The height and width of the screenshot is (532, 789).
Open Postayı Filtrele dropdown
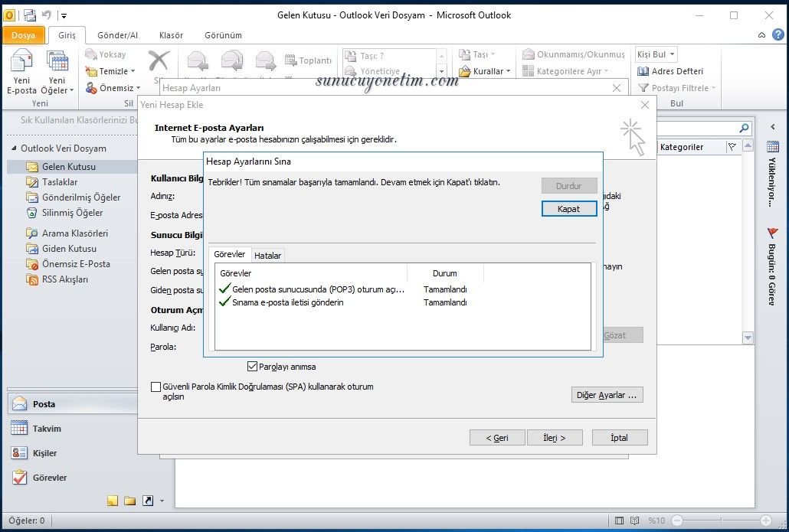pos(676,87)
